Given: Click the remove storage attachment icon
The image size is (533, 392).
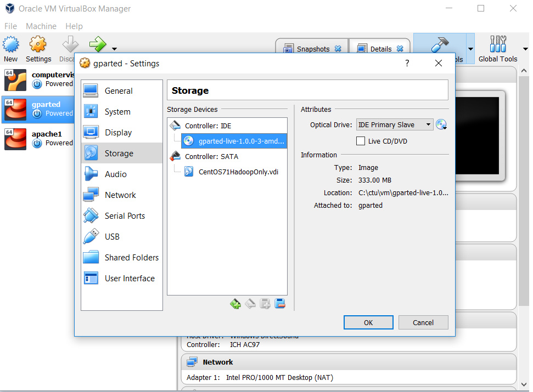Looking at the screenshot, I should pyautogui.click(x=280, y=304).
